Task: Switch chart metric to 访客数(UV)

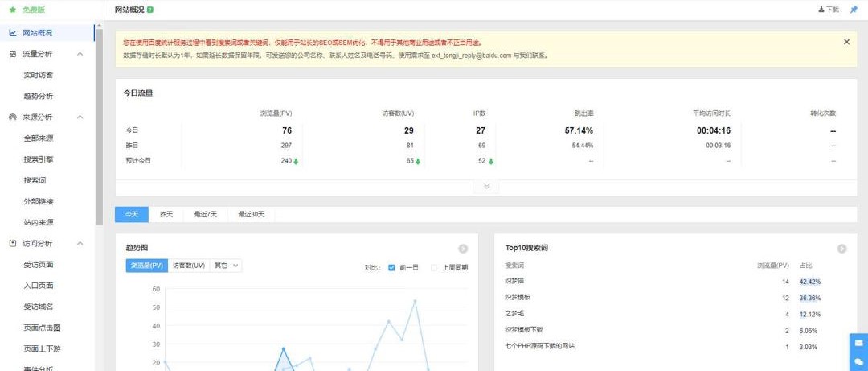Action: click(187, 265)
